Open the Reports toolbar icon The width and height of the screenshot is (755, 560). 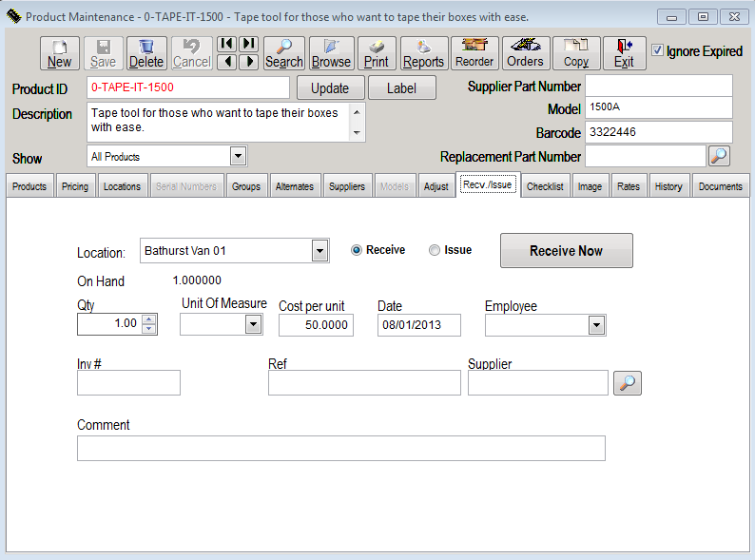tap(423, 53)
